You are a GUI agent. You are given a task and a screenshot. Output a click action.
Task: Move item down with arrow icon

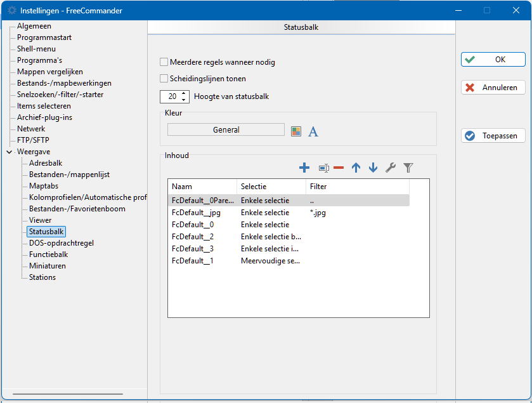(x=373, y=168)
